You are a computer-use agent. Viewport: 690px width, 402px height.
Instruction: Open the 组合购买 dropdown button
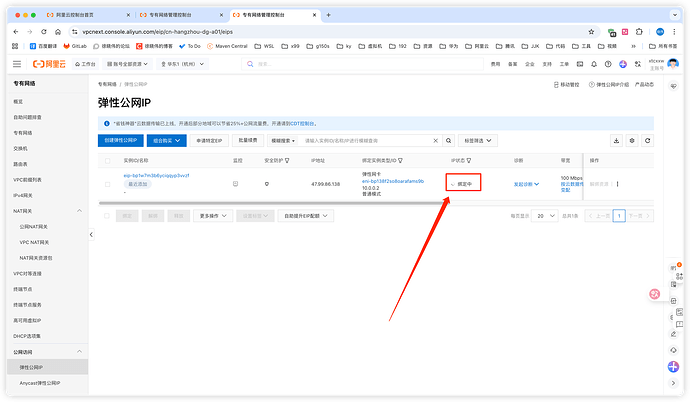click(167, 141)
